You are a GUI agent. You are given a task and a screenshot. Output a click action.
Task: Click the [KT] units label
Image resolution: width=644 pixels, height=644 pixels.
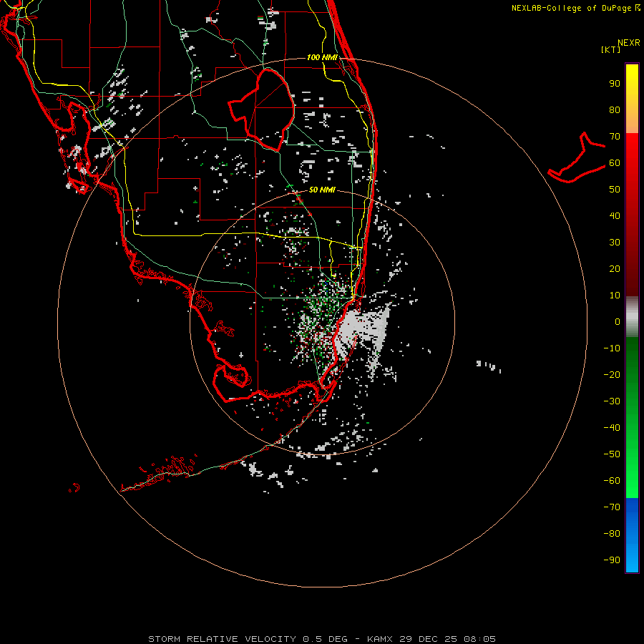point(611,49)
